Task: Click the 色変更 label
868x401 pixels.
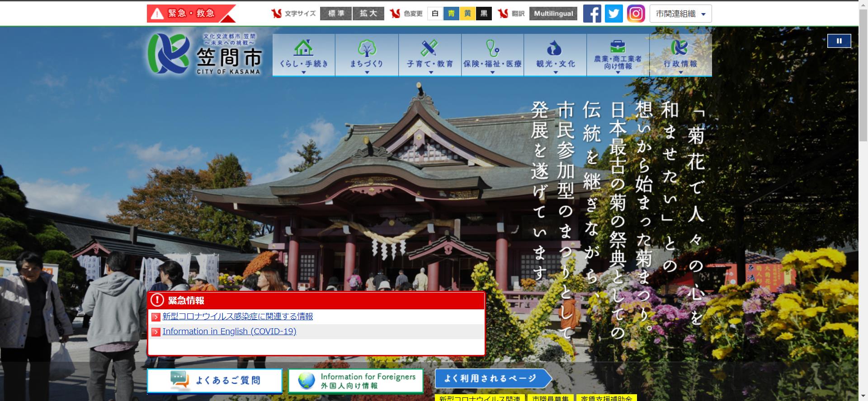Action: [x=413, y=14]
